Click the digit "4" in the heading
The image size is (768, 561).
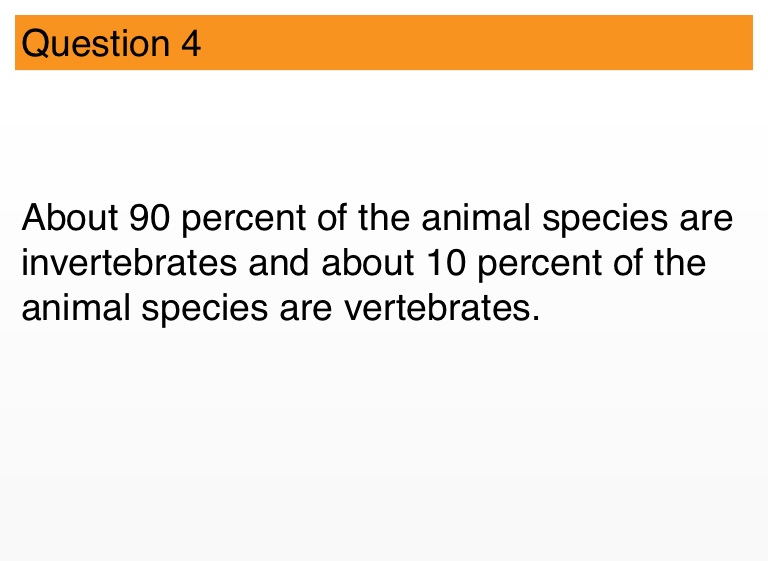(x=190, y=44)
